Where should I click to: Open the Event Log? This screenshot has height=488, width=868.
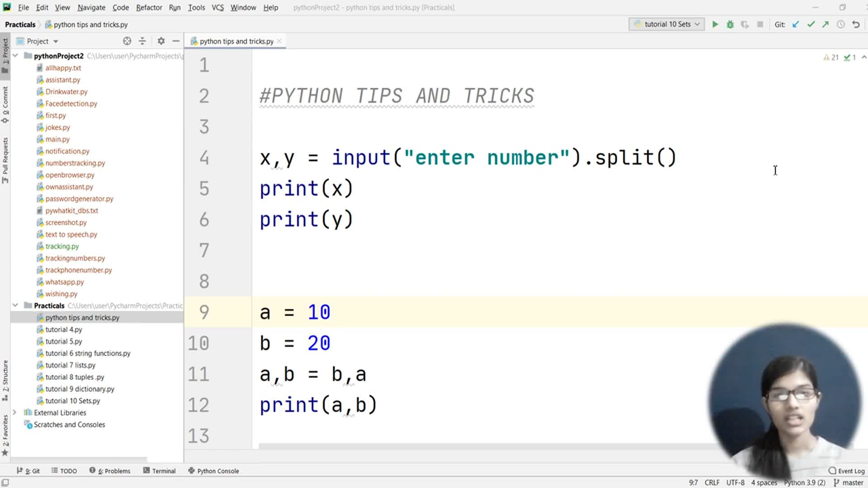(x=846, y=471)
